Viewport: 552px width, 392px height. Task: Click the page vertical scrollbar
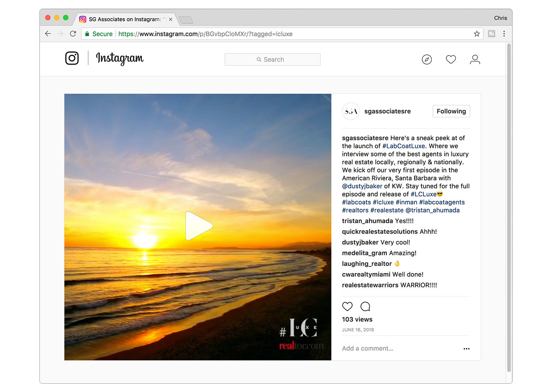509,208
